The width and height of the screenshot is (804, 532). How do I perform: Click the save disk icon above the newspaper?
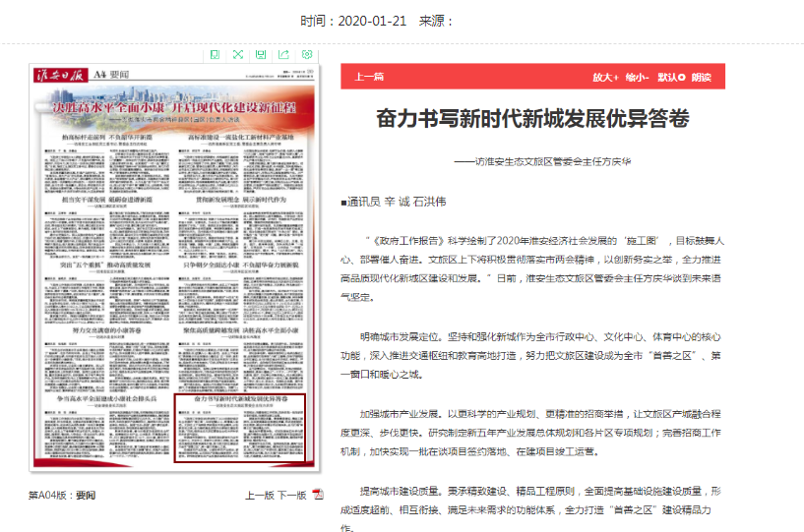click(261, 54)
